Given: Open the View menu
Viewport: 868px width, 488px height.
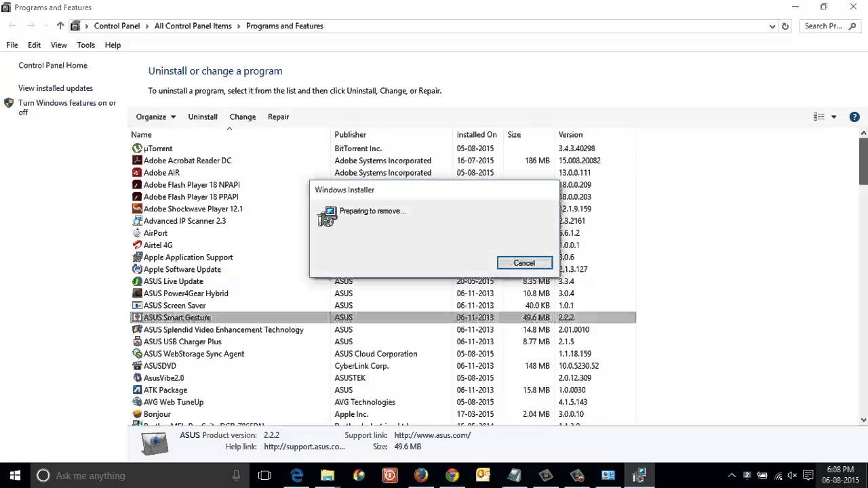Looking at the screenshot, I should point(59,45).
